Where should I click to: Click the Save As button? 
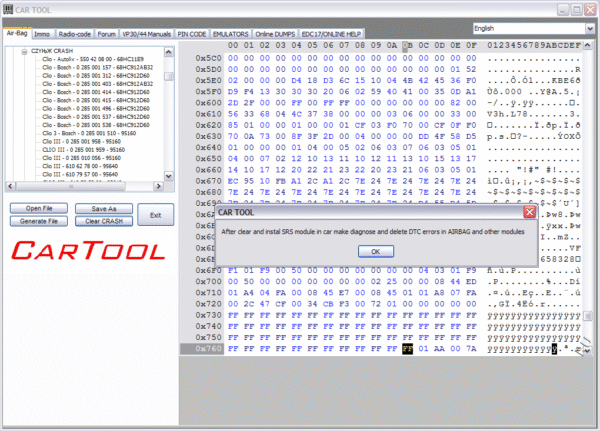point(104,209)
